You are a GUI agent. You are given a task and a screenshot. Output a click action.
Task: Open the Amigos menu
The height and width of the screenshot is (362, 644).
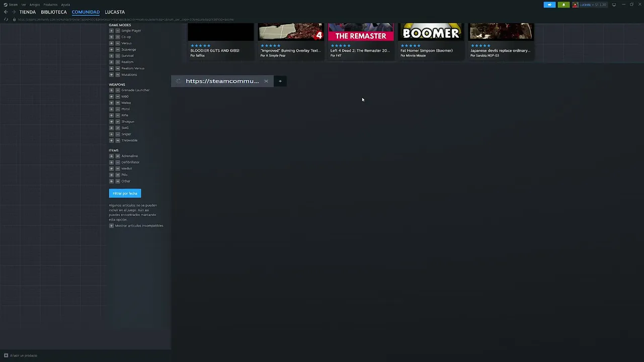tap(35, 5)
